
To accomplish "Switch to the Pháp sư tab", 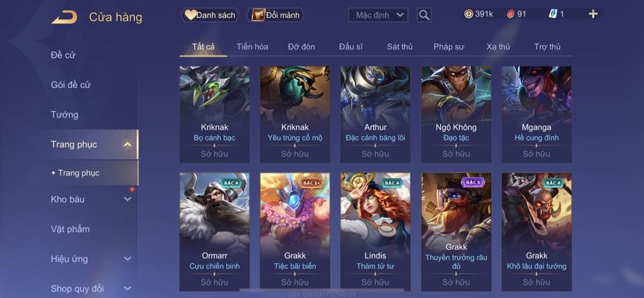I will pyautogui.click(x=449, y=47).
